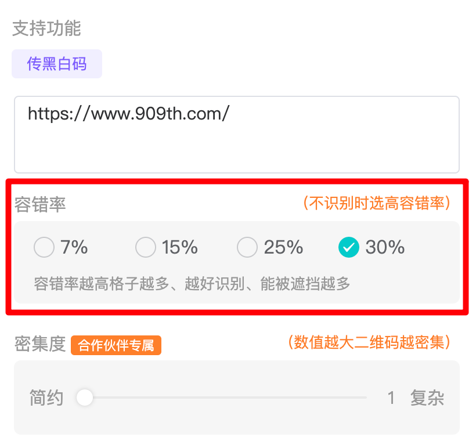This screenshot has width=476, height=448.
Task: Click the orange 数值越大二维码越密集 hint
Action: (369, 342)
